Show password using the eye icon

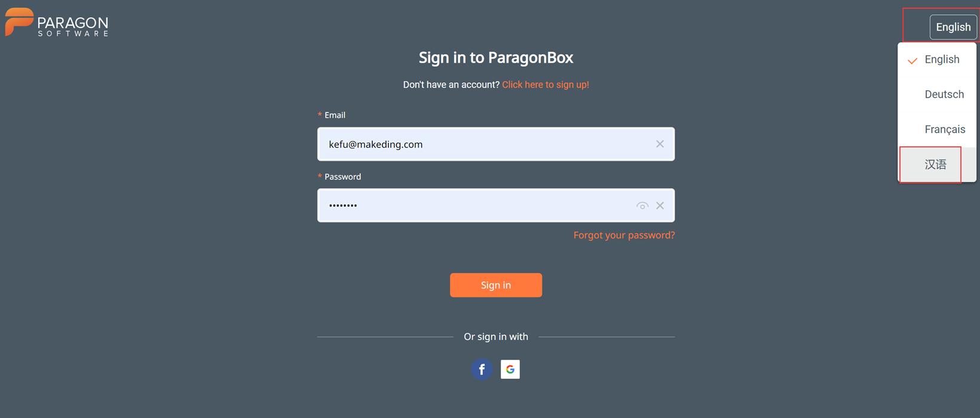pyautogui.click(x=642, y=205)
